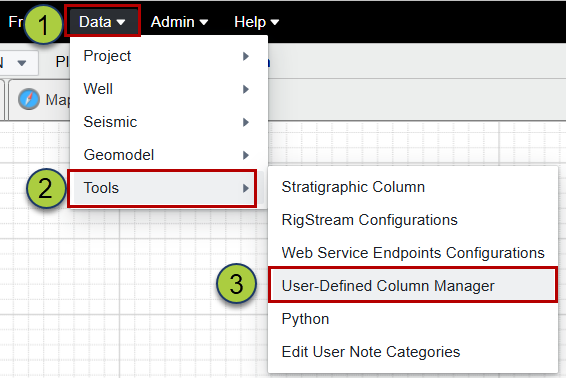Screen dimensions: 566x378
Task: Click the Admin dropdown caret
Action: coord(204,22)
